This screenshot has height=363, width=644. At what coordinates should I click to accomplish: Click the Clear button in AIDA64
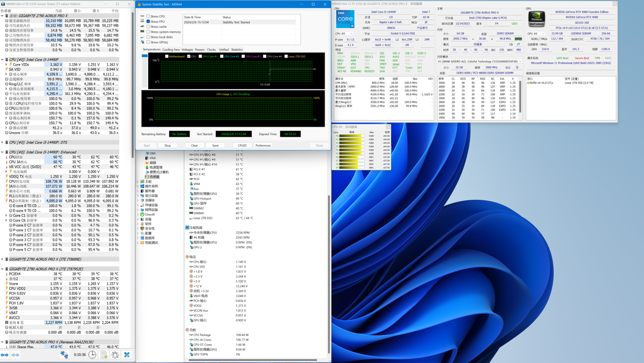pos(195,145)
